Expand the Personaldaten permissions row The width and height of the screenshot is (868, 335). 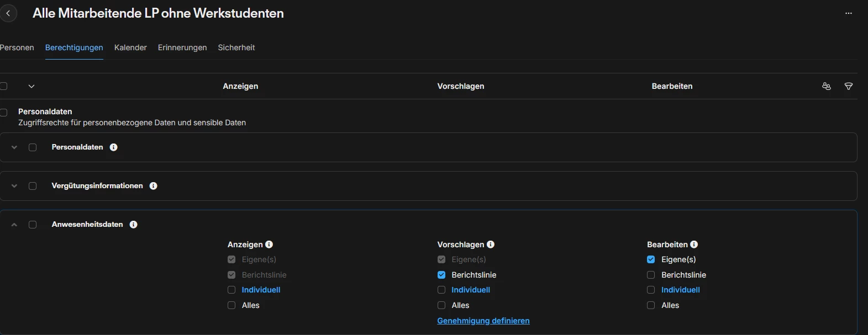[x=14, y=147]
